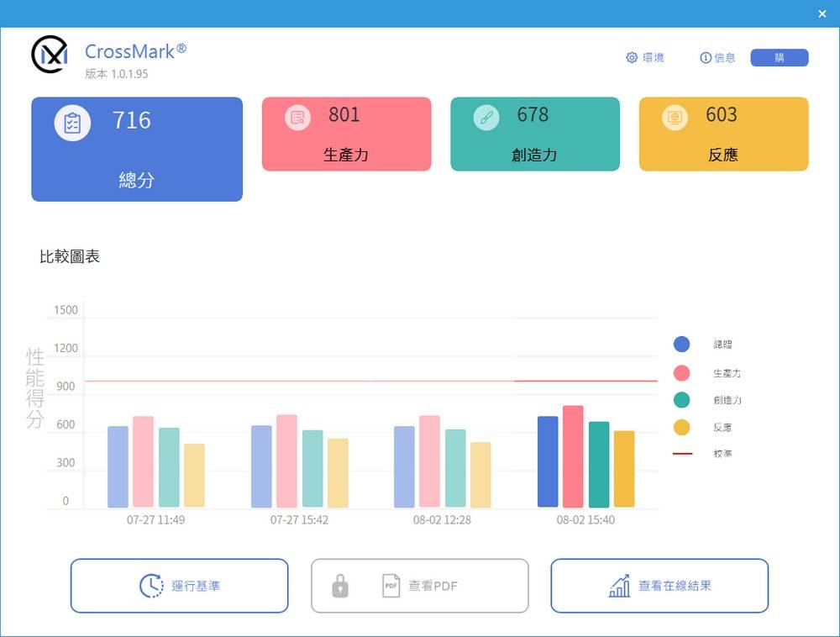This screenshot has width=840, height=637.
Task: Click the blue bar for 08-02 15:40
Action: [548, 462]
